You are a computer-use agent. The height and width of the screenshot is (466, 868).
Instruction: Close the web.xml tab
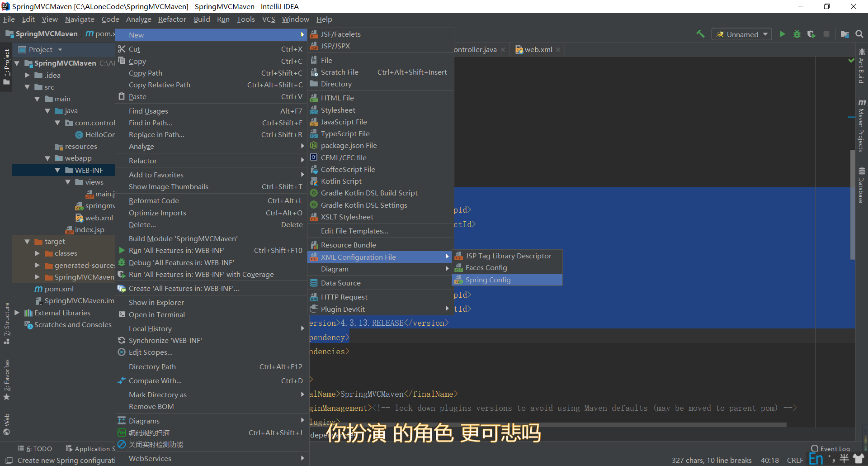pos(558,49)
